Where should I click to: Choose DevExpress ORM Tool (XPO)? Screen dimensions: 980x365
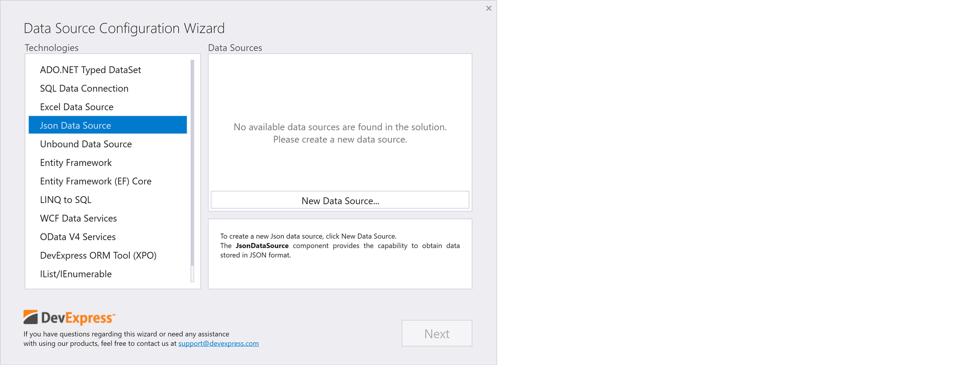107,255
